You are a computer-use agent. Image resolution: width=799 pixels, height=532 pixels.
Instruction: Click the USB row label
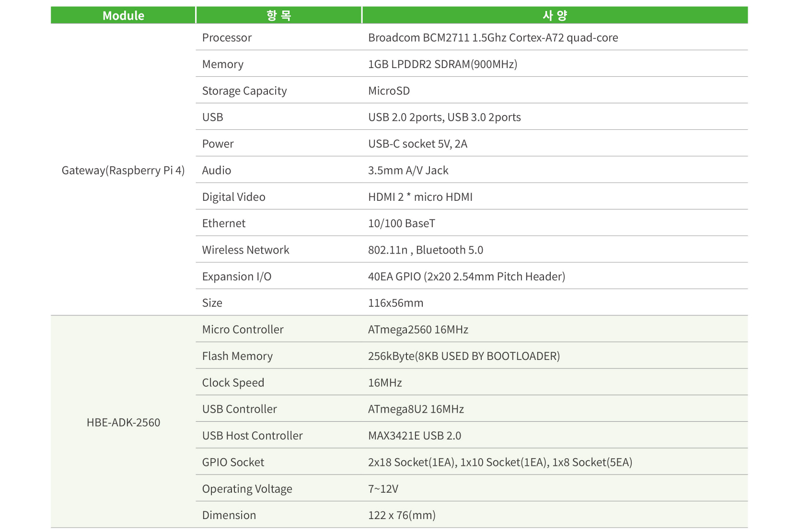(213, 117)
